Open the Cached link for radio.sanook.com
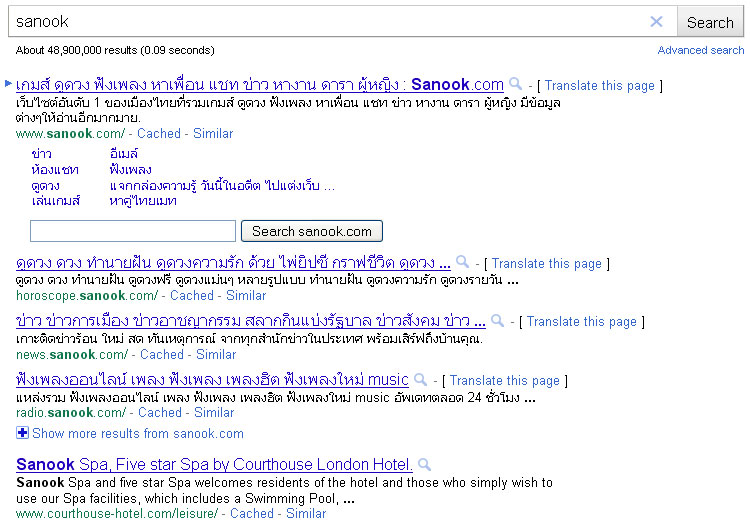750x529 pixels. tap(160, 412)
